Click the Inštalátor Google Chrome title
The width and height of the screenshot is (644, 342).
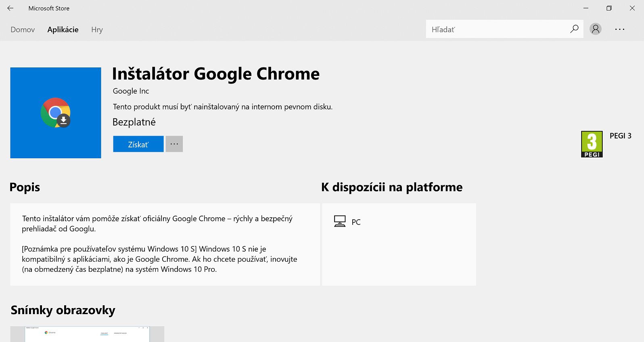216,74
